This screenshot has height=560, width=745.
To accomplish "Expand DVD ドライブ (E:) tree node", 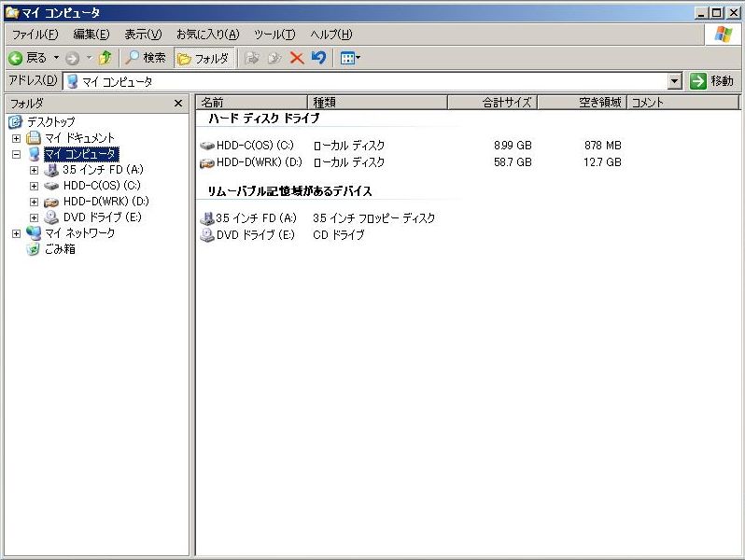I will pyautogui.click(x=34, y=217).
